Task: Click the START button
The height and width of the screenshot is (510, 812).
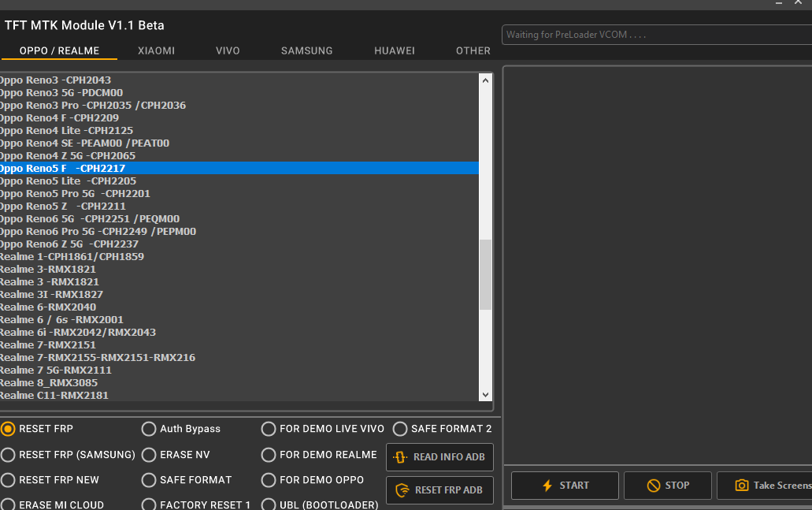Action: (x=565, y=486)
